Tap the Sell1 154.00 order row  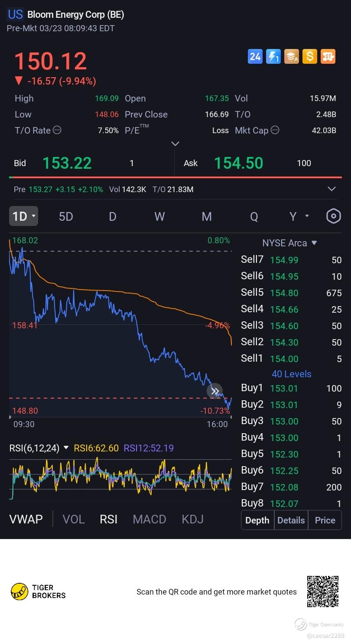[x=291, y=359]
